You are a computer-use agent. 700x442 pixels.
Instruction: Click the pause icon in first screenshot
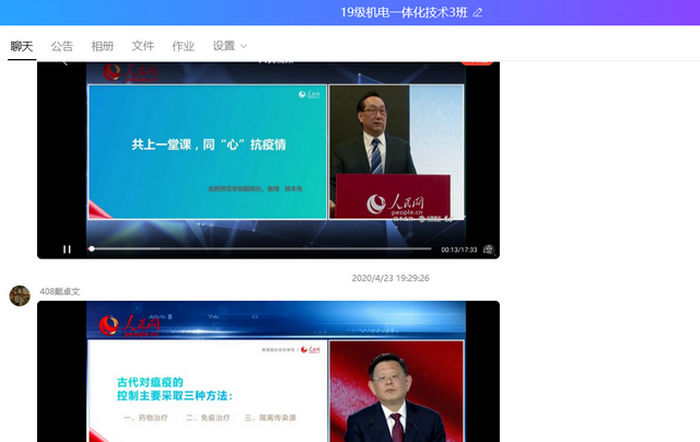(67, 249)
